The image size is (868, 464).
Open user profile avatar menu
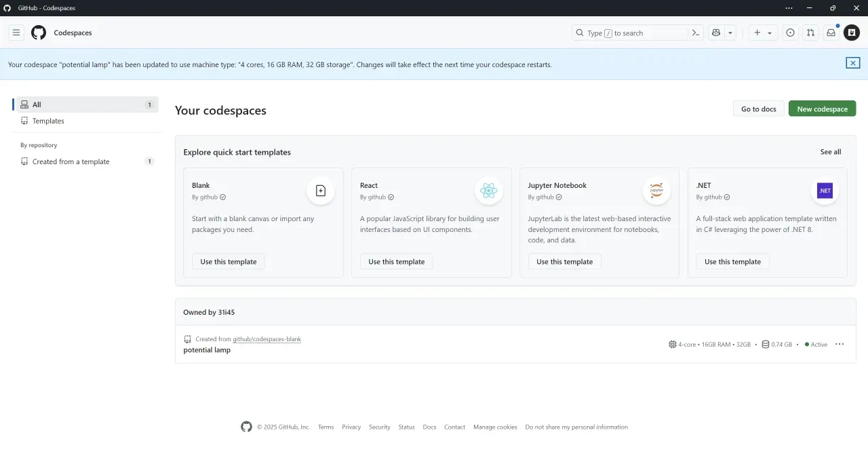pyautogui.click(x=852, y=33)
